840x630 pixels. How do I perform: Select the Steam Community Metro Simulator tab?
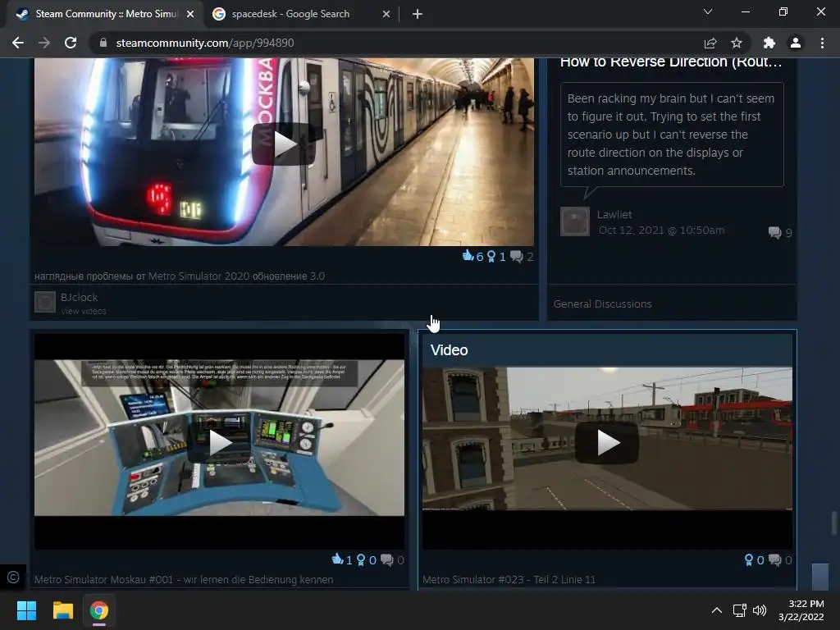(x=106, y=14)
